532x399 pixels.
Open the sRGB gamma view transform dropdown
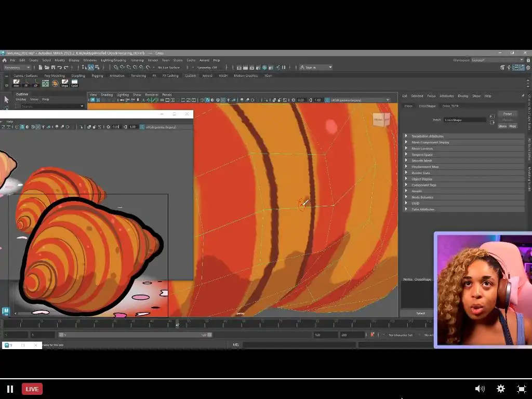click(x=360, y=100)
